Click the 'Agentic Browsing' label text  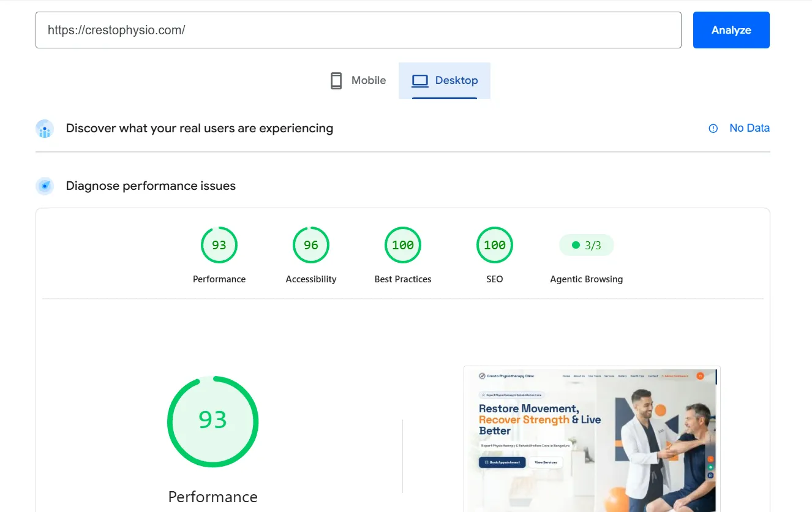(587, 279)
